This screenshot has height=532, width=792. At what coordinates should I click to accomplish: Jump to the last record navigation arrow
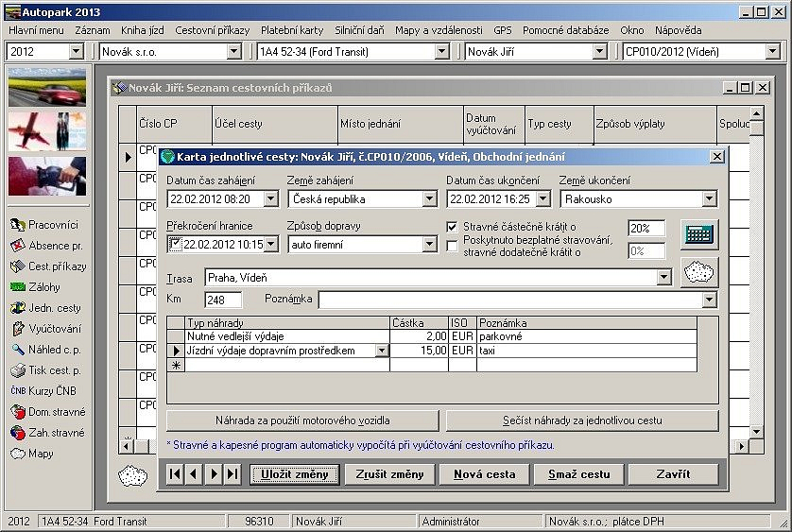coord(232,474)
